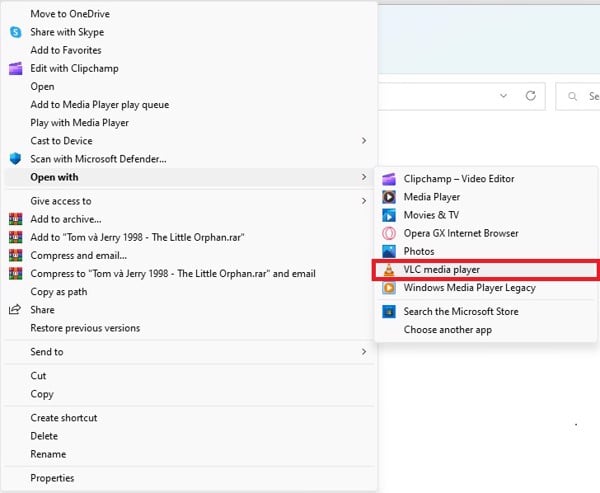Choose Create shortcut
600x493 pixels.
coord(64,418)
